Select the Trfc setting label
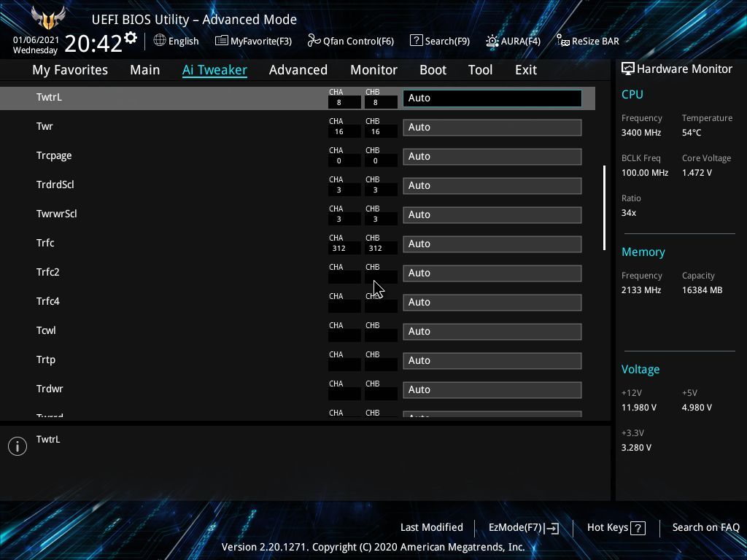The height and width of the screenshot is (560, 747). pyautogui.click(x=45, y=243)
